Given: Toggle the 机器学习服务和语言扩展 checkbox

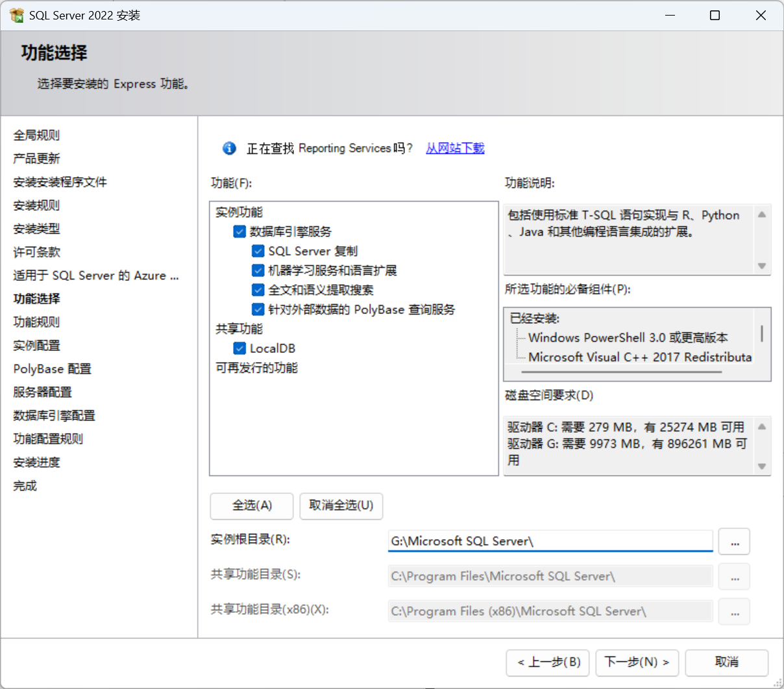Looking at the screenshot, I should 258,271.
